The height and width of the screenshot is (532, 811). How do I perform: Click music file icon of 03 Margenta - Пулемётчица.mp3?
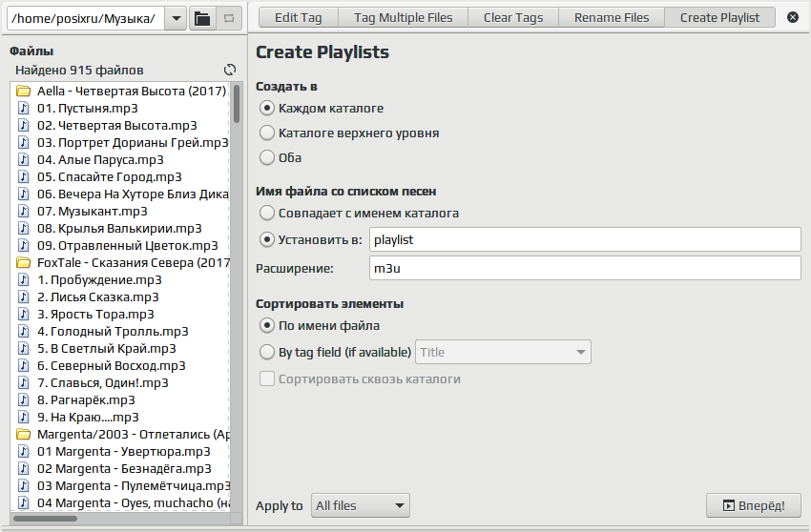point(23,485)
